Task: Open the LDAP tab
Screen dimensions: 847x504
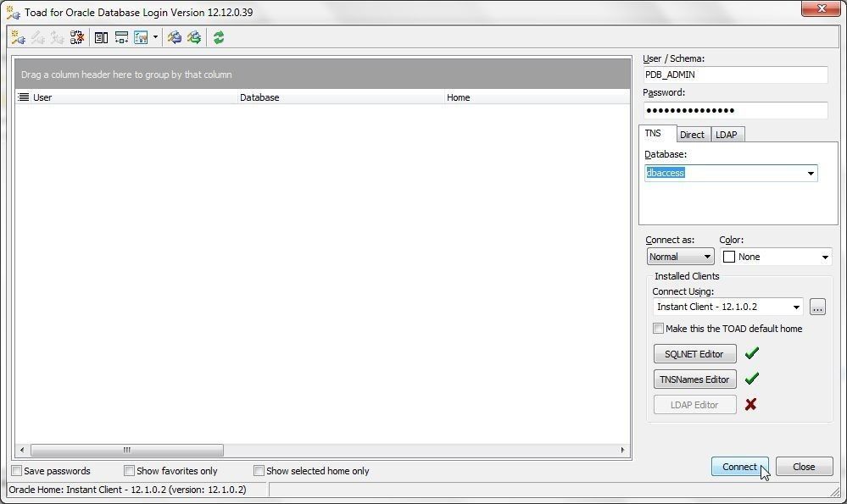Action: [x=727, y=135]
